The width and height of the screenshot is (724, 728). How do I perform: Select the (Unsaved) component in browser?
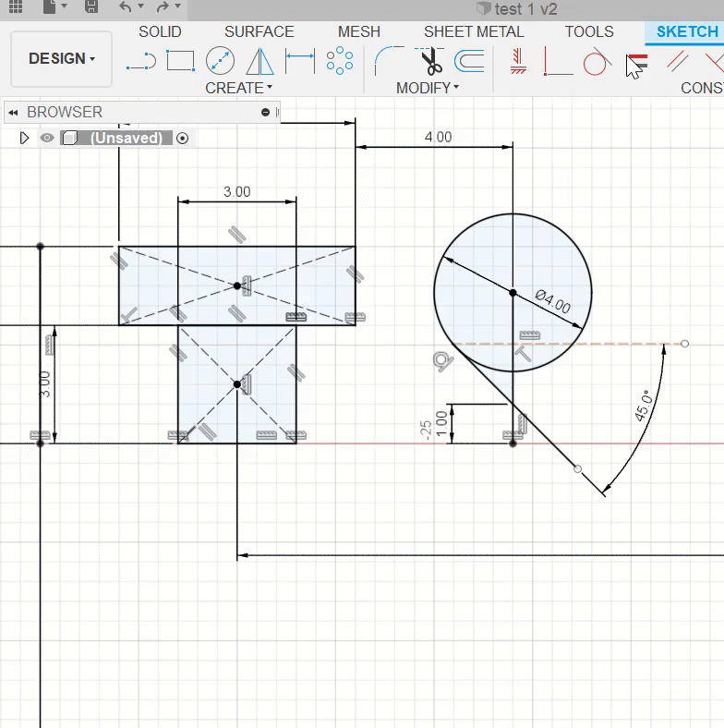pyautogui.click(x=127, y=138)
